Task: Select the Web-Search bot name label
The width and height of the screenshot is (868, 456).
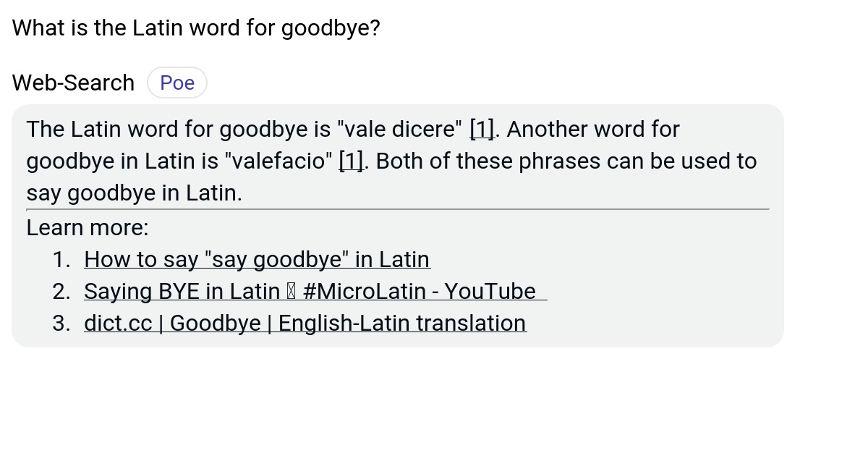Action: [x=72, y=83]
